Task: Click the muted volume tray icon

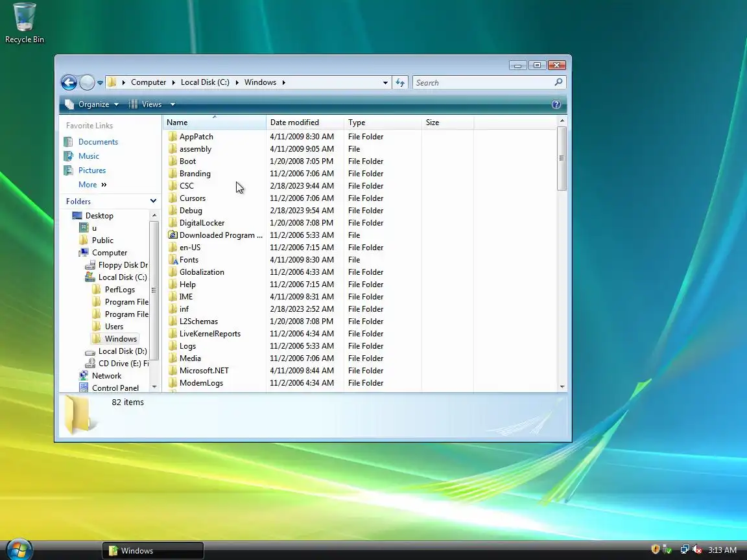Action: (x=697, y=550)
